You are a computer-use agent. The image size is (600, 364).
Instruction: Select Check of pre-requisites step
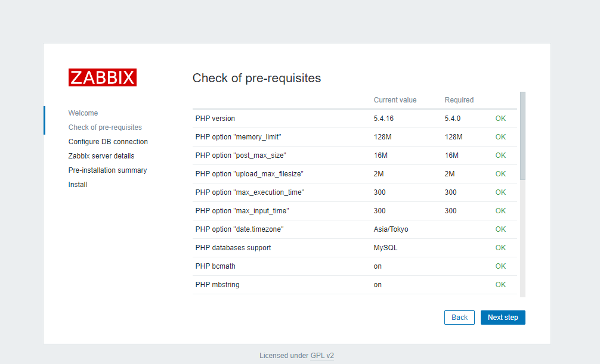click(x=105, y=127)
